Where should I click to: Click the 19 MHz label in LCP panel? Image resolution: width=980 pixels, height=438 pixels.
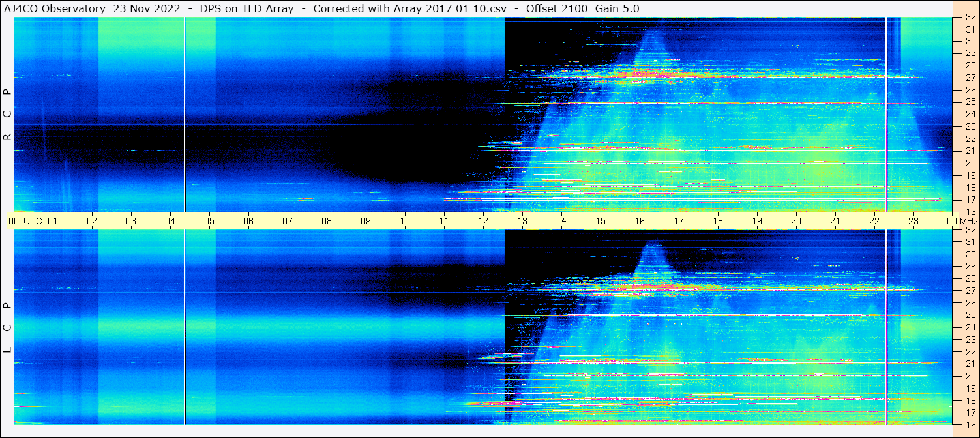(970, 388)
